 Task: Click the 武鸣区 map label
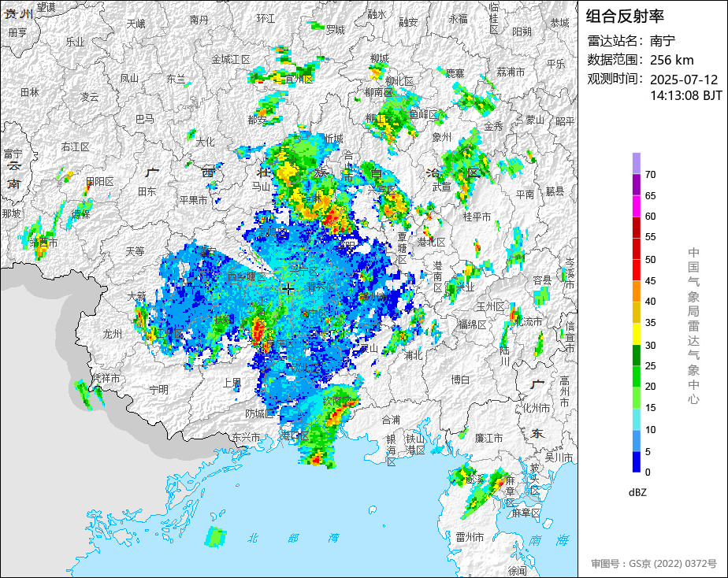pyautogui.click(x=273, y=232)
